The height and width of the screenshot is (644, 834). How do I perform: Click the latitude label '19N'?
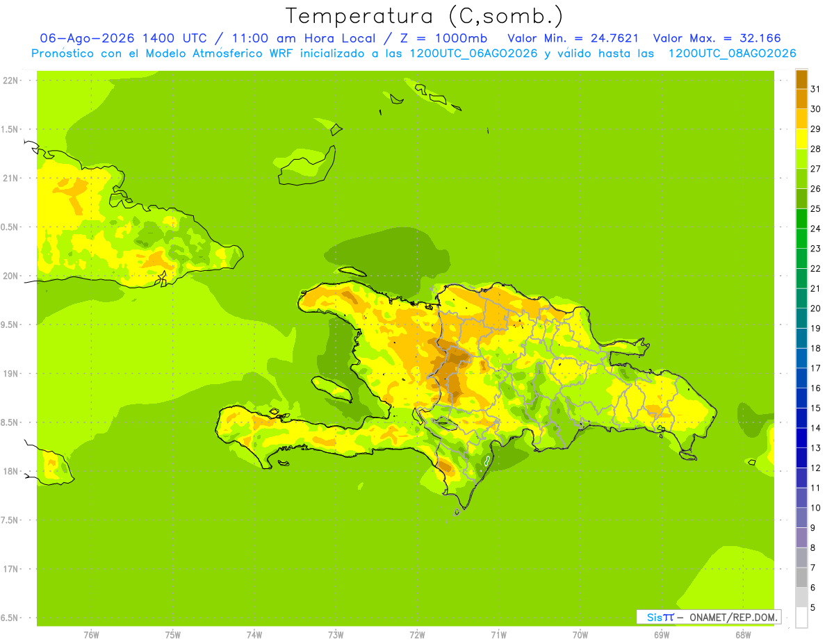[x=10, y=373]
